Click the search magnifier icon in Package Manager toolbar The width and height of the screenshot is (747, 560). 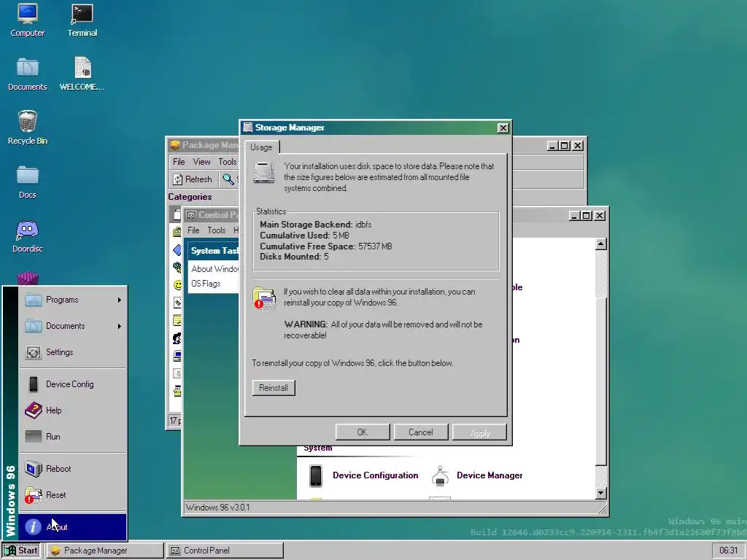pyautogui.click(x=228, y=179)
